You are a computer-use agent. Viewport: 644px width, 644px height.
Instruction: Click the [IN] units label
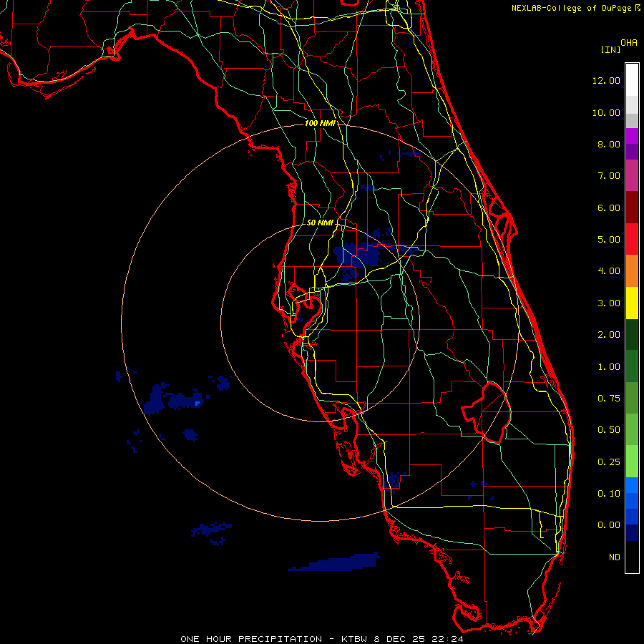[610, 49]
